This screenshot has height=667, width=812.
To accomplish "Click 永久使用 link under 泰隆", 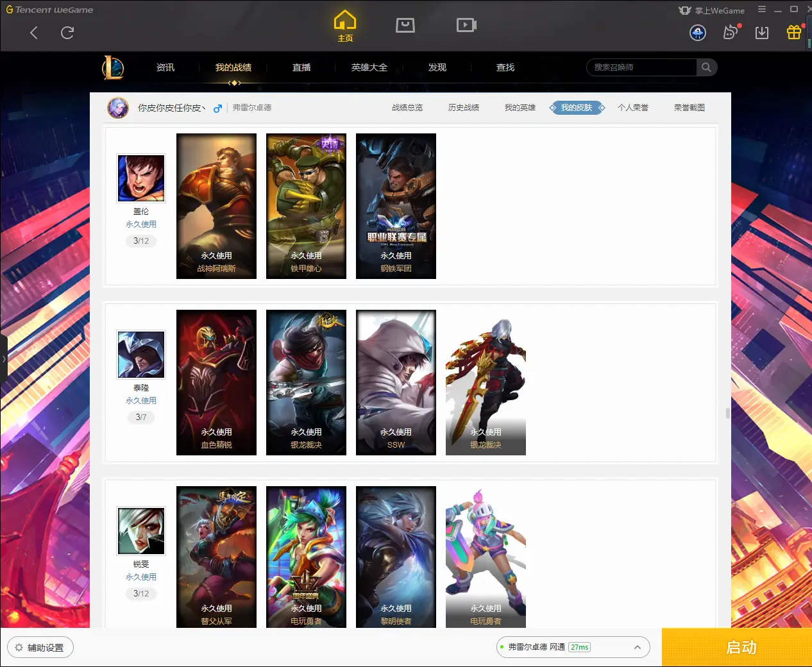I will (141, 401).
